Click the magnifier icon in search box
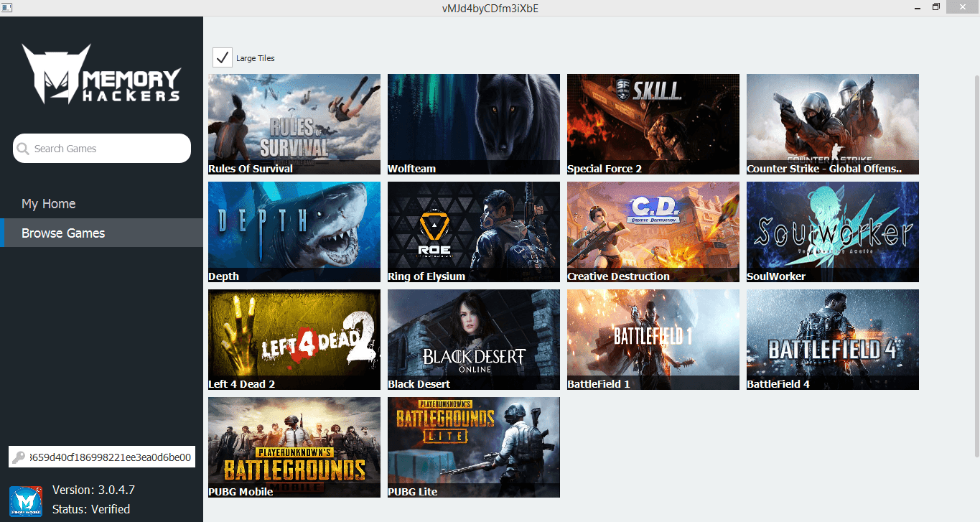Viewport: 980px width, 522px height. coord(24,149)
